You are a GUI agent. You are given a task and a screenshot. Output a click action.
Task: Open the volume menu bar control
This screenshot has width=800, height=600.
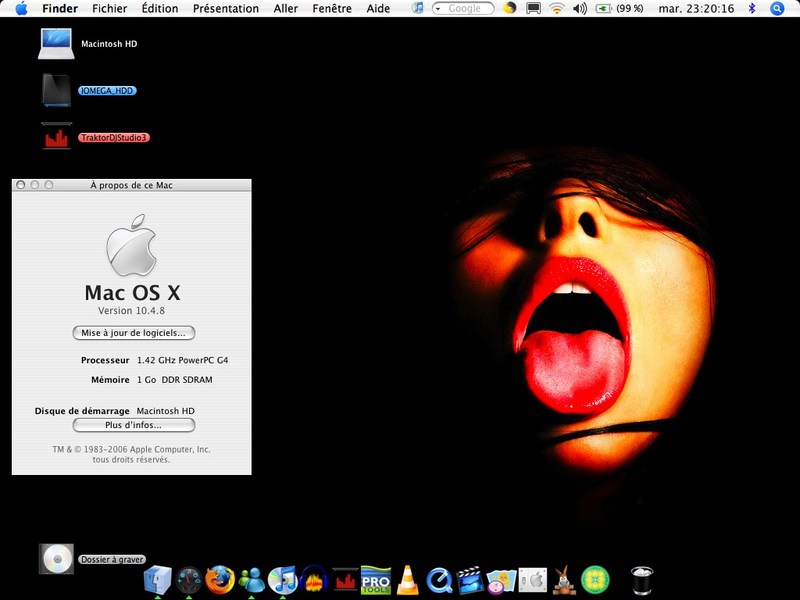[x=580, y=8]
